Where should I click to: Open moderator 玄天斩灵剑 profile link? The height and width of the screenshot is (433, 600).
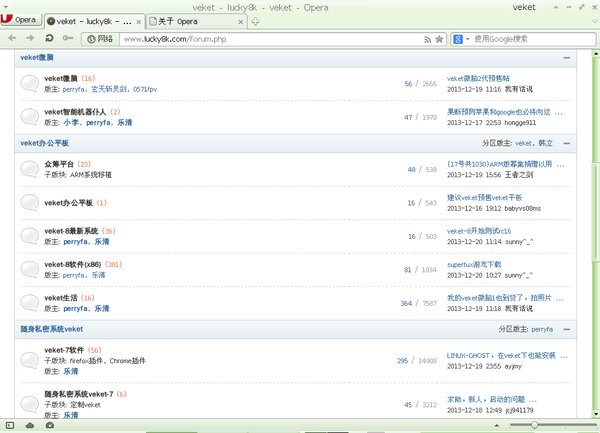click(109, 89)
